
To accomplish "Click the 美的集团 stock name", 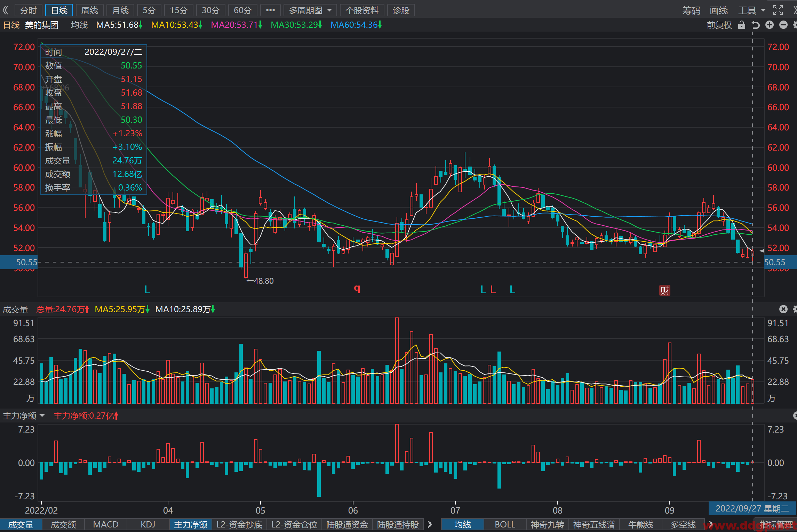I will coord(42,25).
